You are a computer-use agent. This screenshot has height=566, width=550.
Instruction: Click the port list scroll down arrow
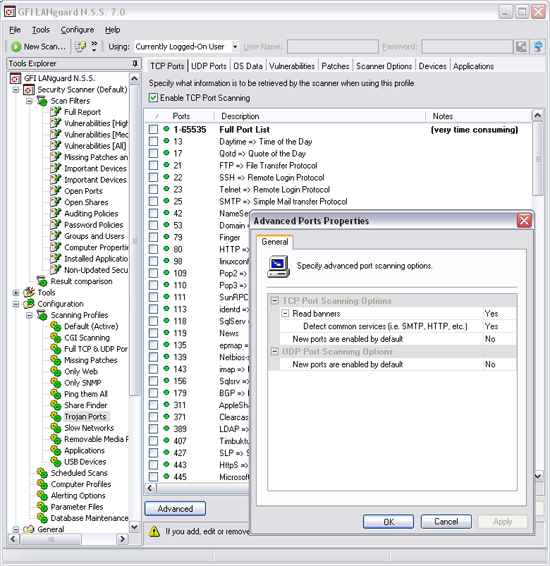(x=537, y=476)
